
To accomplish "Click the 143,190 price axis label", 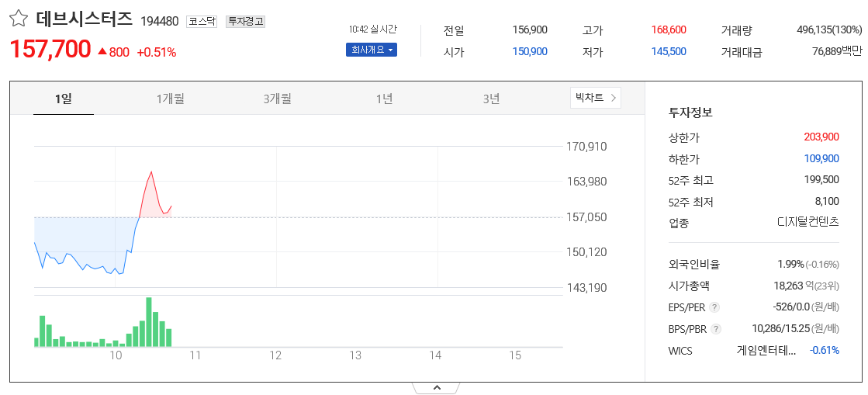I will click(586, 288).
